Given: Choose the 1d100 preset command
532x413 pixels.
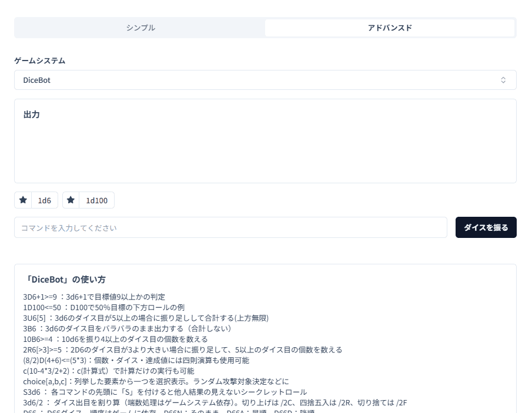Looking at the screenshot, I should tap(97, 200).
